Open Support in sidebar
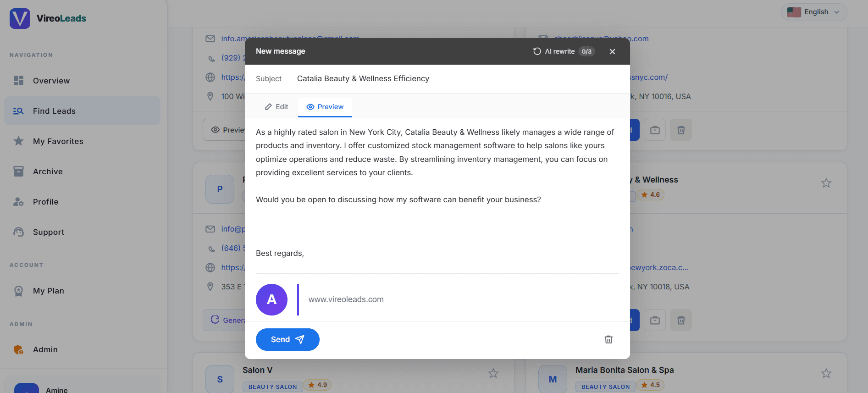Viewport: 868px width, 393px height. click(x=83, y=232)
